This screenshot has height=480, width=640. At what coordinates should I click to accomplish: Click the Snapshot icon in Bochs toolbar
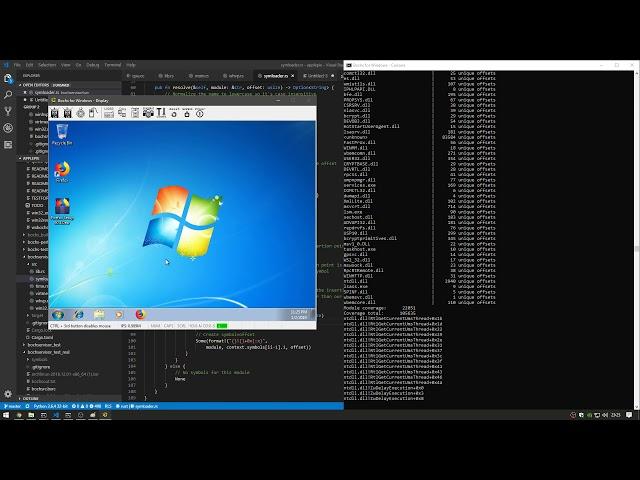point(148,113)
